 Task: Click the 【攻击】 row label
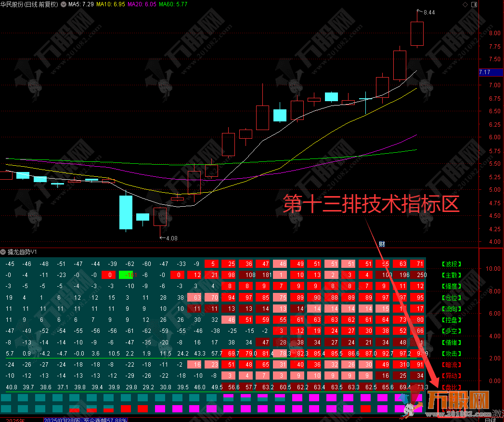pos(451,354)
